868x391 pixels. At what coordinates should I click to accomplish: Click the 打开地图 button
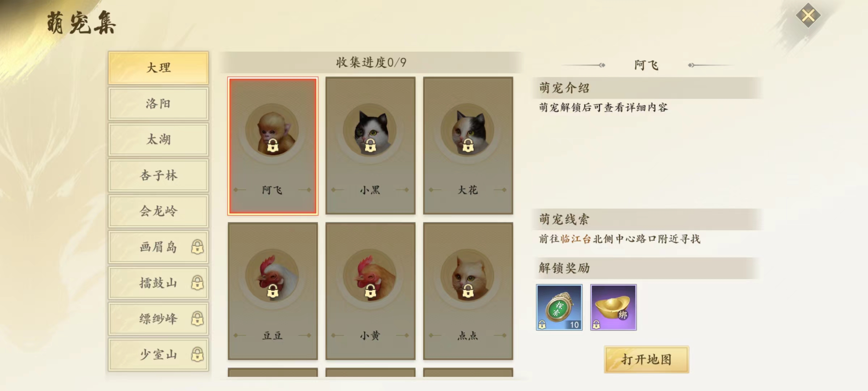tap(647, 360)
